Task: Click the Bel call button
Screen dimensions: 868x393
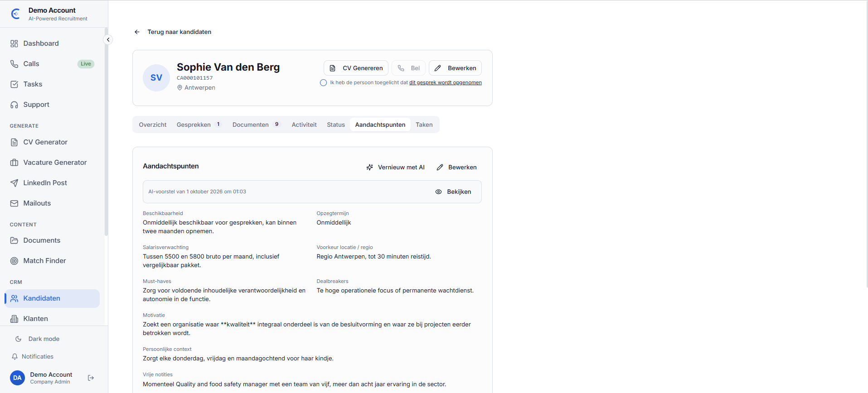Action: (408, 68)
